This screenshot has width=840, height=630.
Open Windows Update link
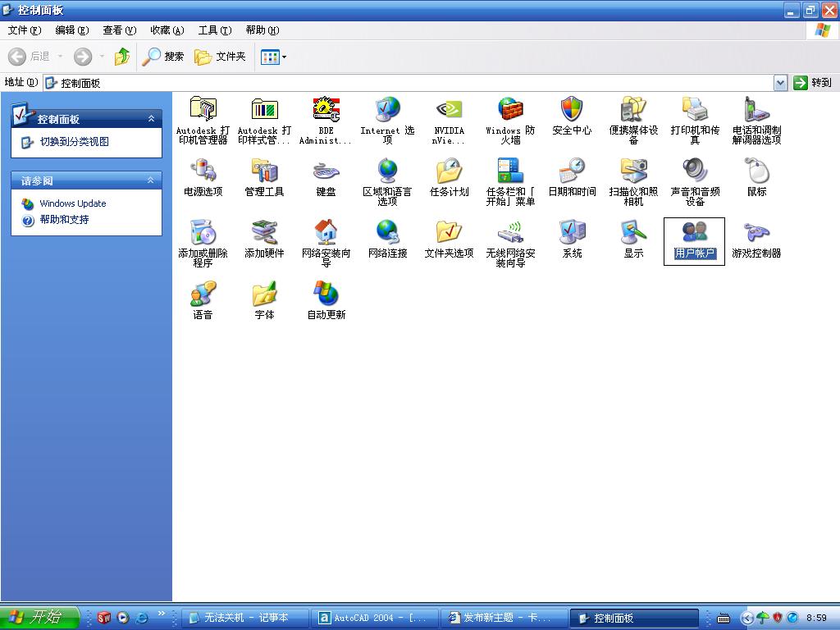tap(73, 203)
